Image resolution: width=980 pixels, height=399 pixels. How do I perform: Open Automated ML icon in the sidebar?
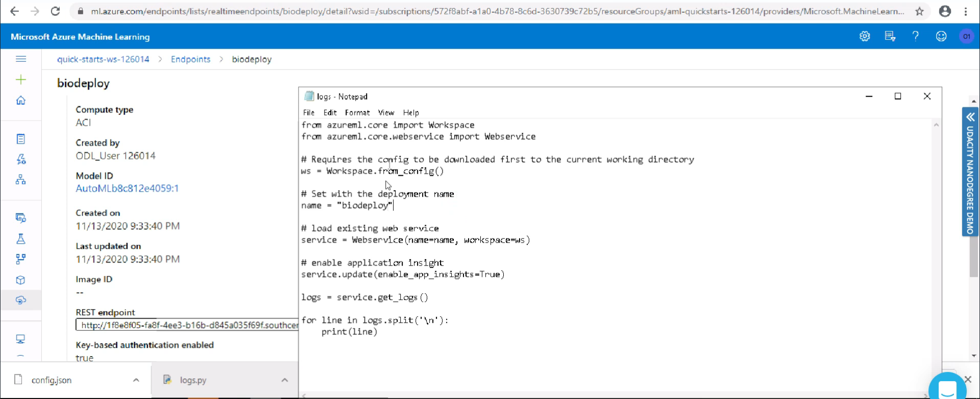[x=21, y=159]
